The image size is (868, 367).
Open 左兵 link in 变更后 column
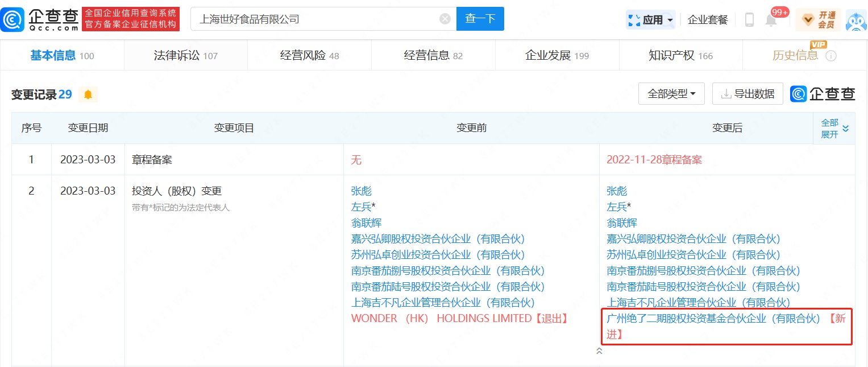[617, 207]
